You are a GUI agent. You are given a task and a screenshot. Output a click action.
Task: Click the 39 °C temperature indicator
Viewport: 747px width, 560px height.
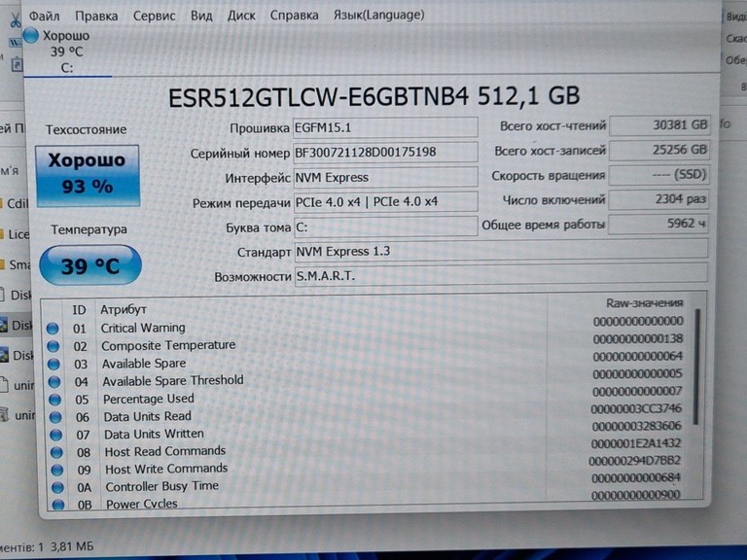coord(90,265)
